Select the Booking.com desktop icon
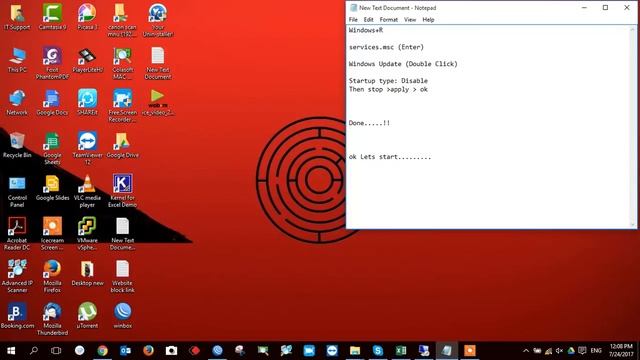This screenshot has width=640, height=360. pyautogui.click(x=17, y=316)
